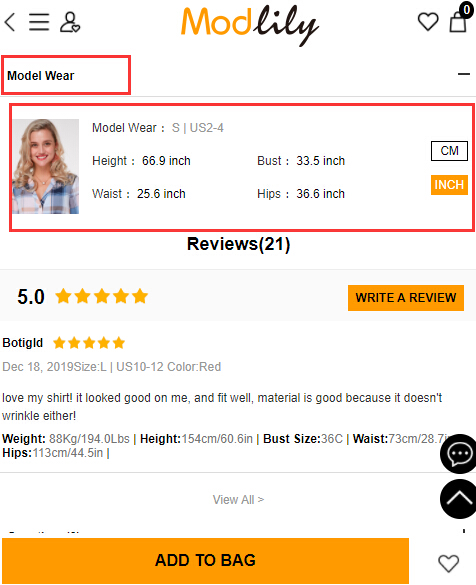The width and height of the screenshot is (476, 585).
Task: Add item to wishlist near Add to Bag
Action: pyautogui.click(x=448, y=563)
